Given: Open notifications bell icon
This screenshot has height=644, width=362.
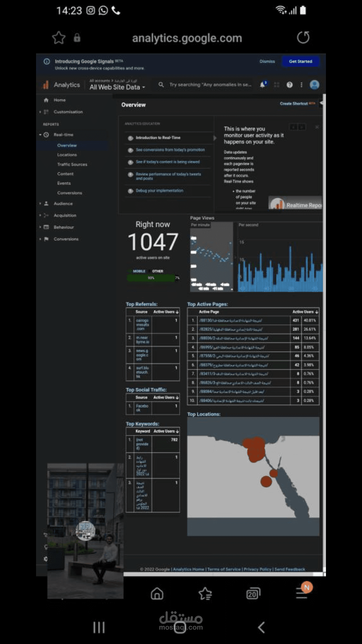Looking at the screenshot, I should point(263,85).
